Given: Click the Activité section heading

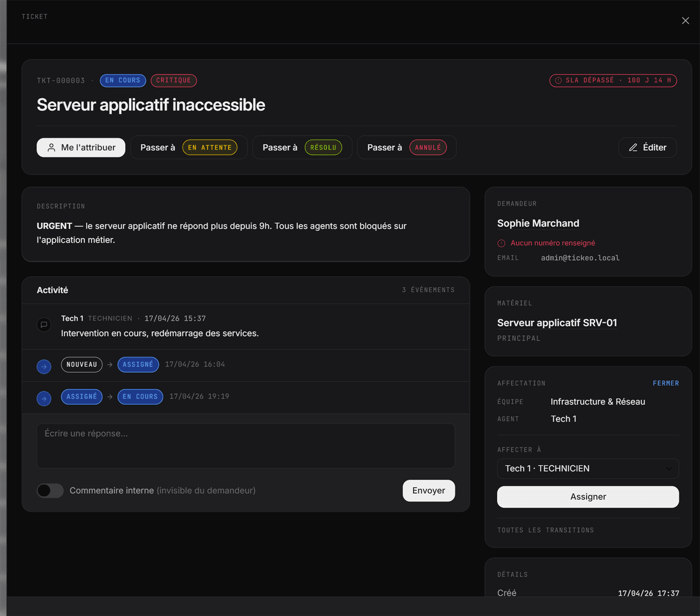Looking at the screenshot, I should click(52, 290).
